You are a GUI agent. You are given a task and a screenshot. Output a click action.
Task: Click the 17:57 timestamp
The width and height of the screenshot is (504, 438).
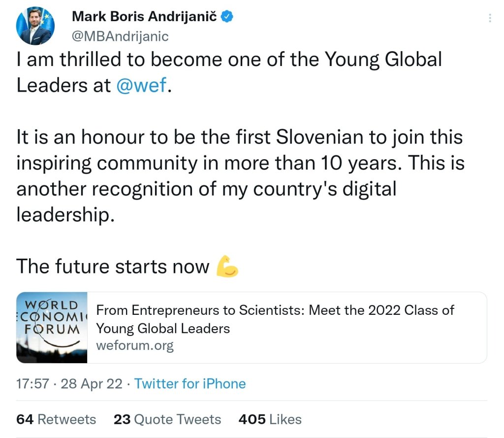coord(32,384)
